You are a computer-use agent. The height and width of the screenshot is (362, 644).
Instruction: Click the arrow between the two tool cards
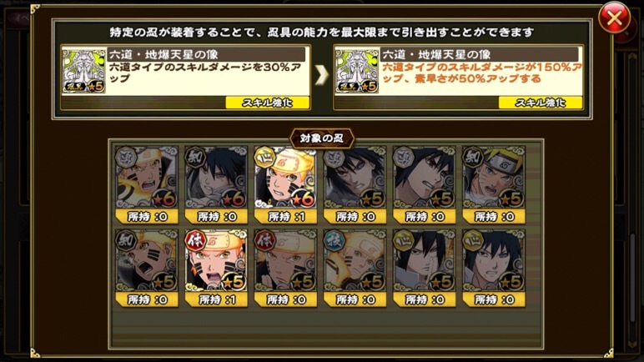(322, 76)
